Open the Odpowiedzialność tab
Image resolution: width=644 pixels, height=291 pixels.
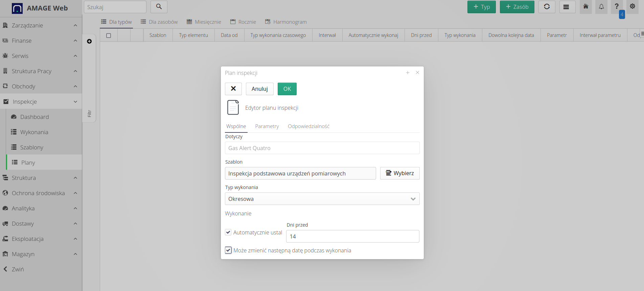(308, 126)
